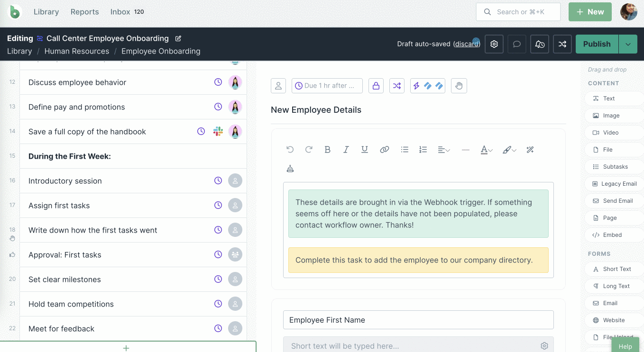Image resolution: width=644 pixels, height=352 pixels.
Task: Expand the text alignment dropdown
Action: coord(444,150)
